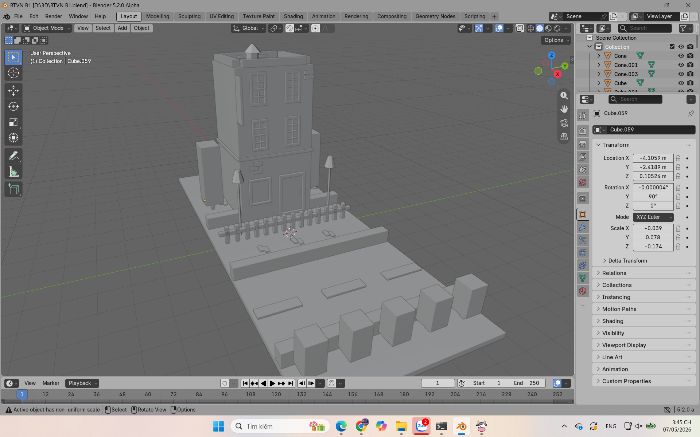Viewport: 700px width, 437px height.
Task: Click the timeline play button
Action: (272, 383)
